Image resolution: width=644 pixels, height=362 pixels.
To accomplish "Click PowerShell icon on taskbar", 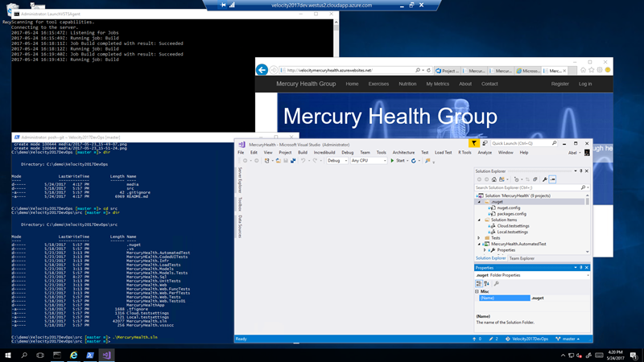I will coord(90,355).
